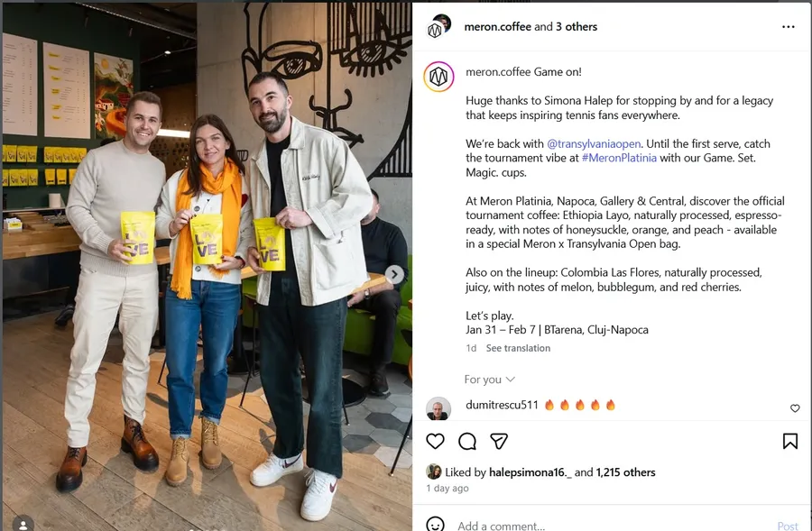This screenshot has width=812, height=531.
Task: Like the post with heart icon
Action: tap(435, 442)
